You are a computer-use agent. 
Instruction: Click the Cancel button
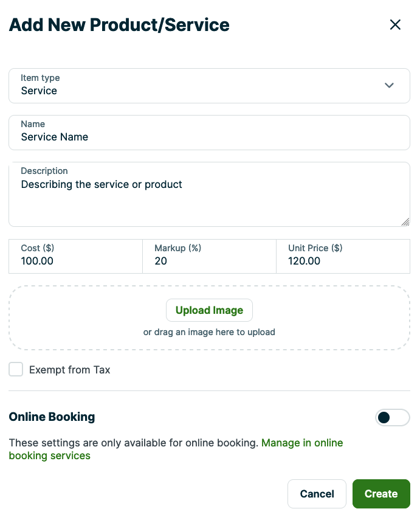point(317,494)
